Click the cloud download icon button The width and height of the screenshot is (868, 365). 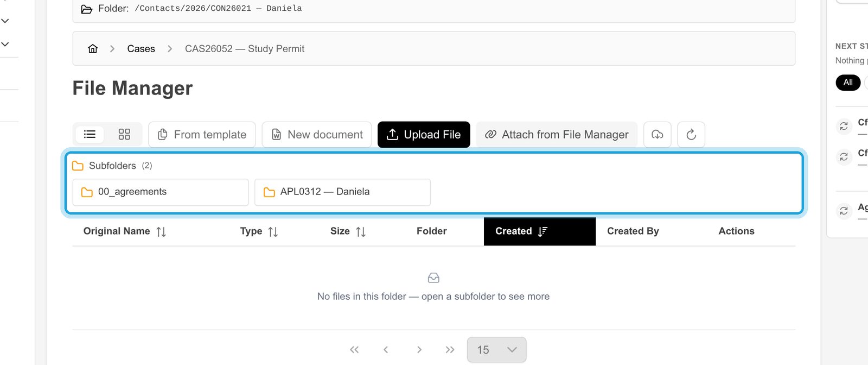[x=658, y=135]
